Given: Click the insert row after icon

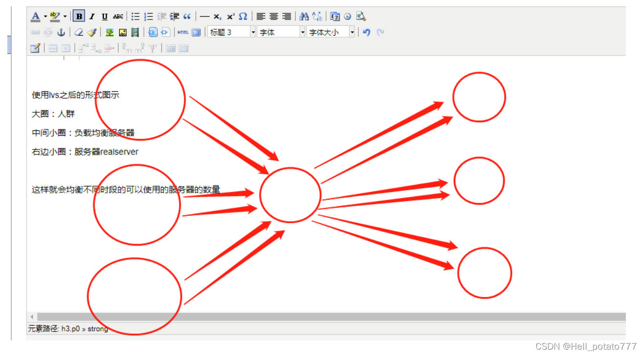Looking at the screenshot, I should click(x=96, y=48).
